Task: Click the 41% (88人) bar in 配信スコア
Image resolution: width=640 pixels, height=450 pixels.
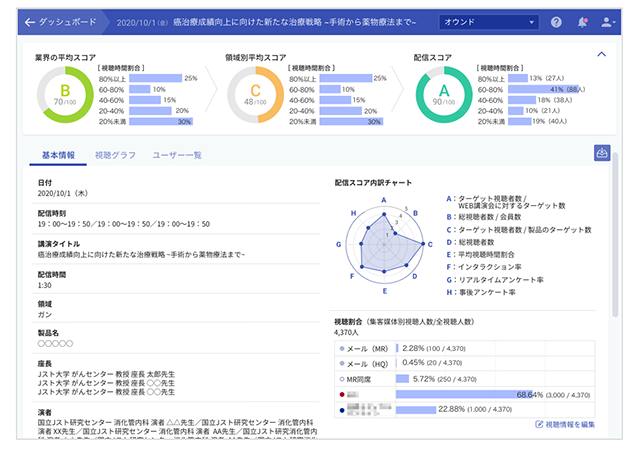Action: [544, 89]
